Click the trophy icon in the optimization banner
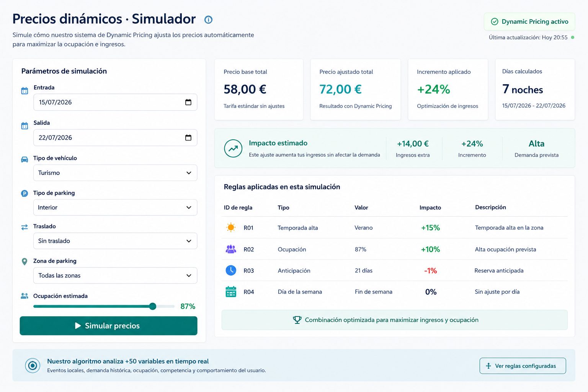The height and width of the screenshot is (392, 588). click(297, 320)
